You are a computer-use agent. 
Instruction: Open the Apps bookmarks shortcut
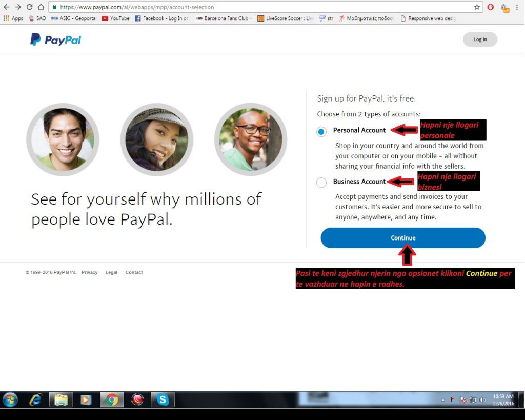(x=13, y=18)
